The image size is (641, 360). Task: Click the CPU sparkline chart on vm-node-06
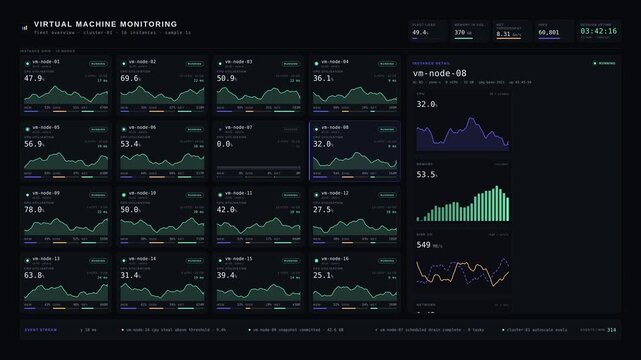click(162, 161)
